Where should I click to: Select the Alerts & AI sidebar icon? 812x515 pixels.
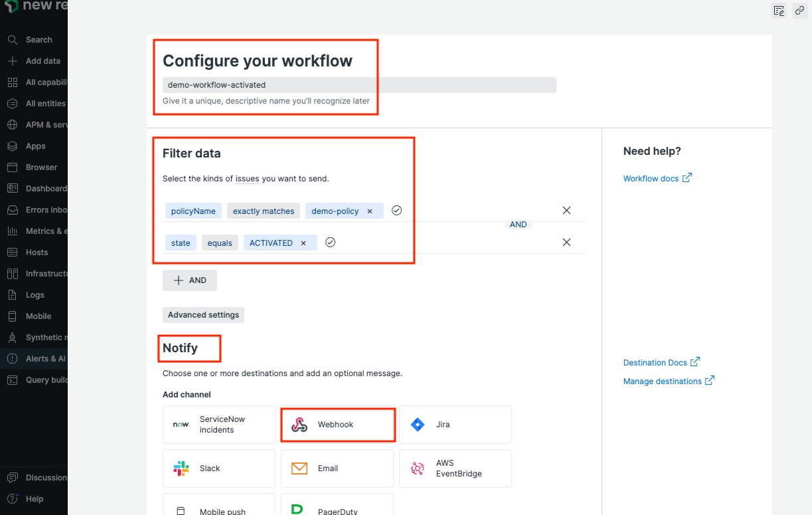[13, 358]
